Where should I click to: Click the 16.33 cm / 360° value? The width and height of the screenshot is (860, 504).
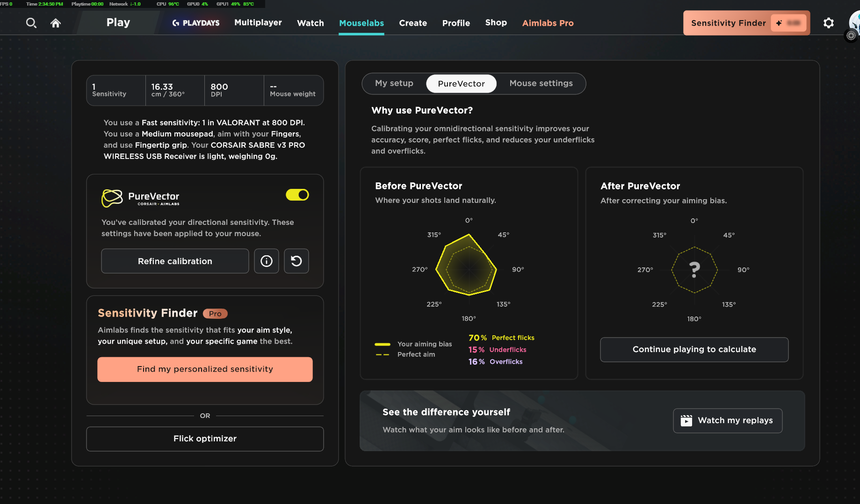pyautogui.click(x=175, y=90)
